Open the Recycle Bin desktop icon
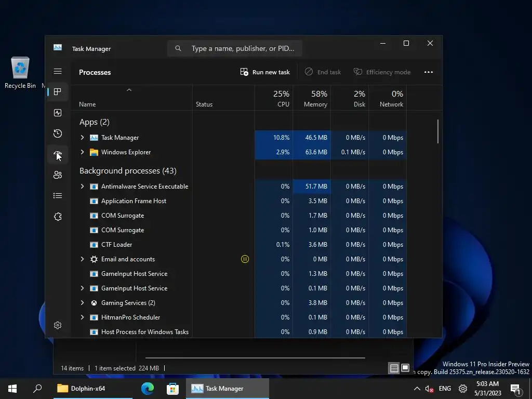 coord(20,73)
